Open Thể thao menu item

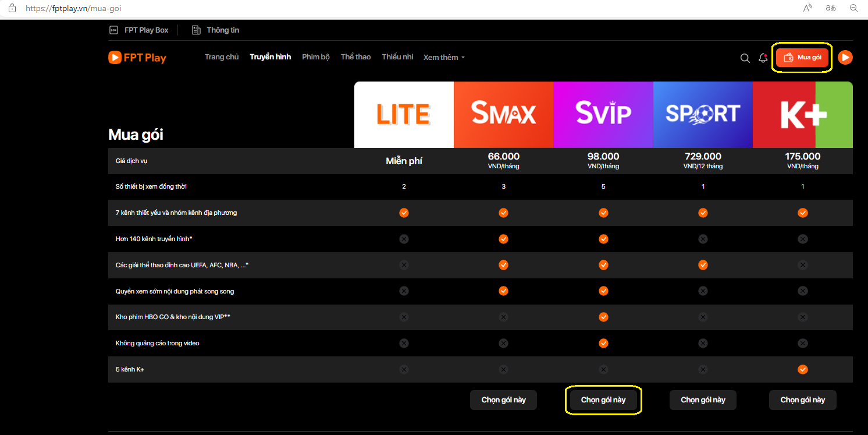(x=355, y=57)
